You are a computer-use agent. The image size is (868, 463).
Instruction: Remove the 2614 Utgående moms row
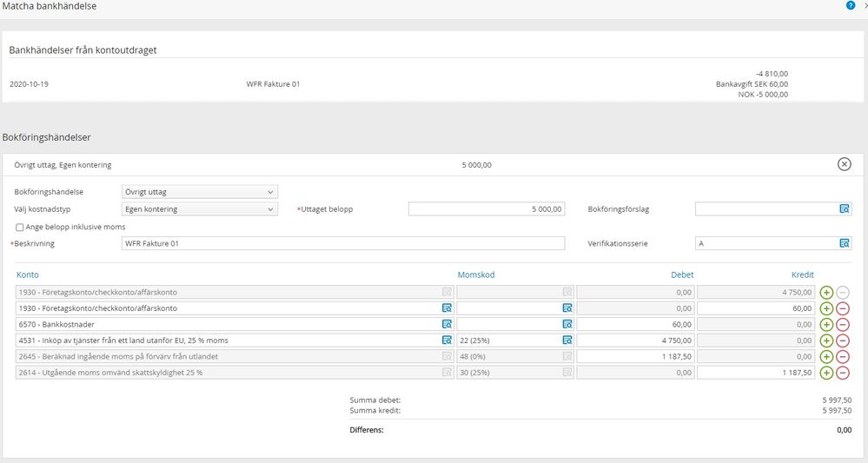[x=843, y=373]
